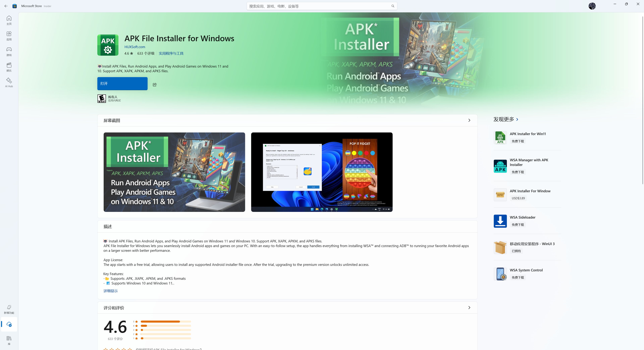Expand the Discover more chevron
644x350 pixels.
click(x=517, y=119)
